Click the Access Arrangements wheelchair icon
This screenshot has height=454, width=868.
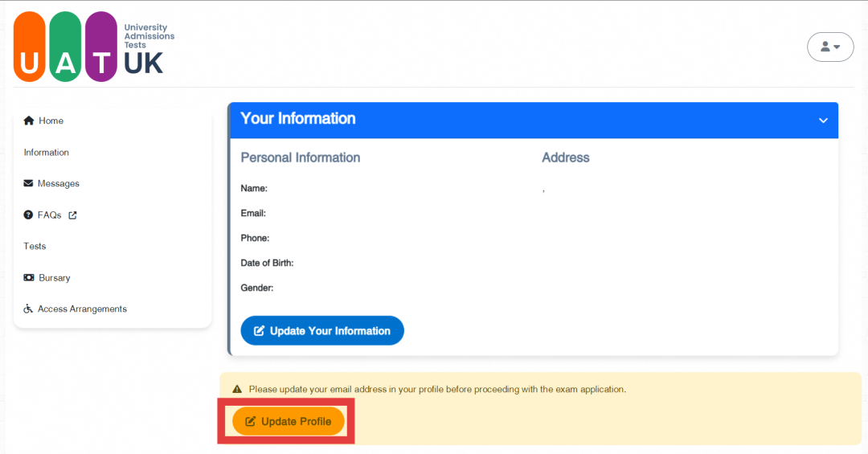tap(28, 309)
